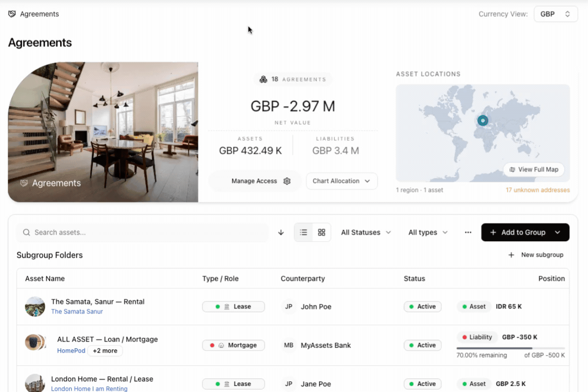588x392 pixels.
Task: Click the MB avatar beside MyAssets Bank
Action: [289, 345]
